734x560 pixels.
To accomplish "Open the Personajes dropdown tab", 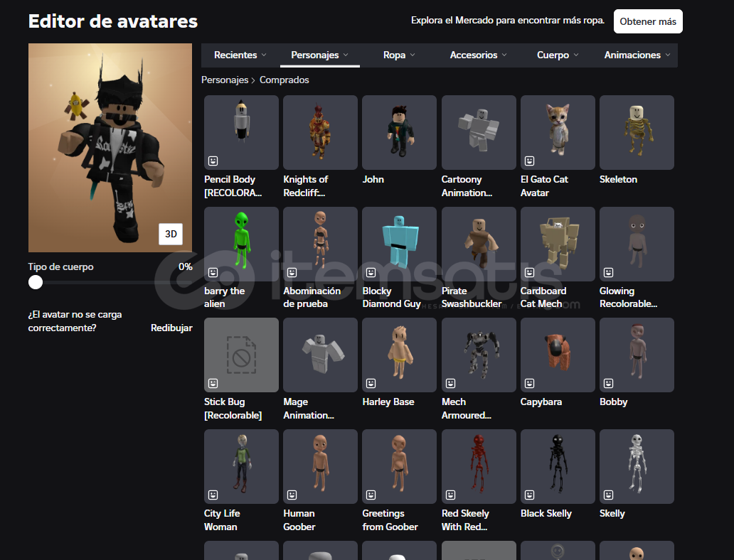I will point(320,55).
